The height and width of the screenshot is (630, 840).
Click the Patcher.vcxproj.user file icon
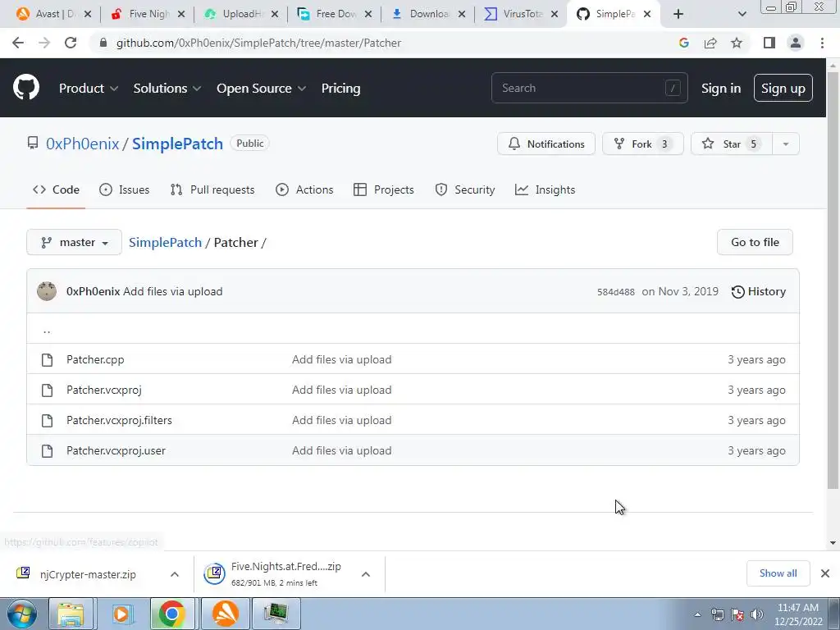coord(47,450)
